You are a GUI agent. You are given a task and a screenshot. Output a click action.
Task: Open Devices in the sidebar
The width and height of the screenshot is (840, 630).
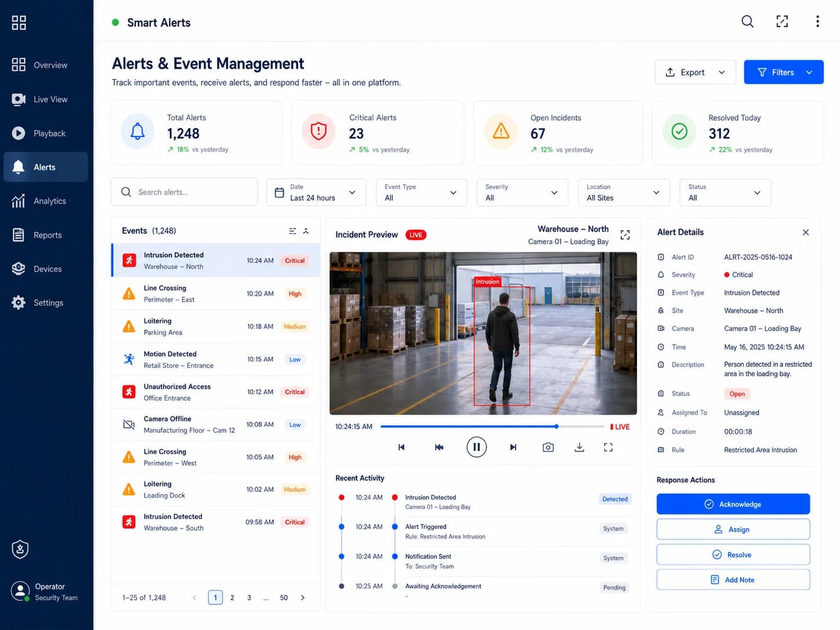pos(45,269)
